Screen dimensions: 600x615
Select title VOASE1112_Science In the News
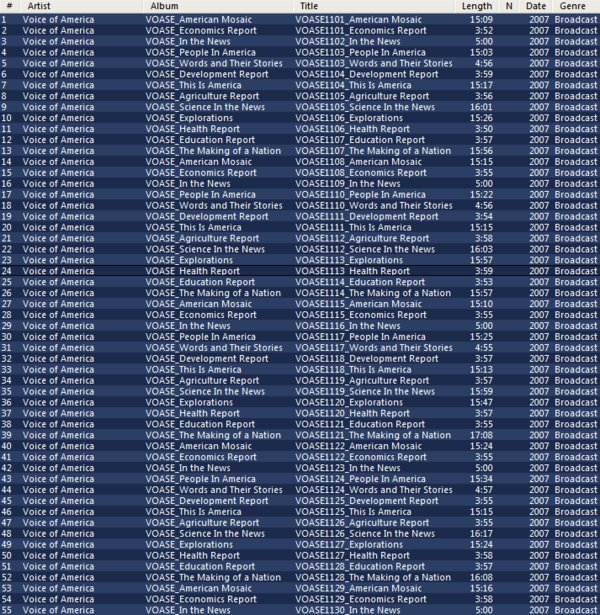click(365, 249)
